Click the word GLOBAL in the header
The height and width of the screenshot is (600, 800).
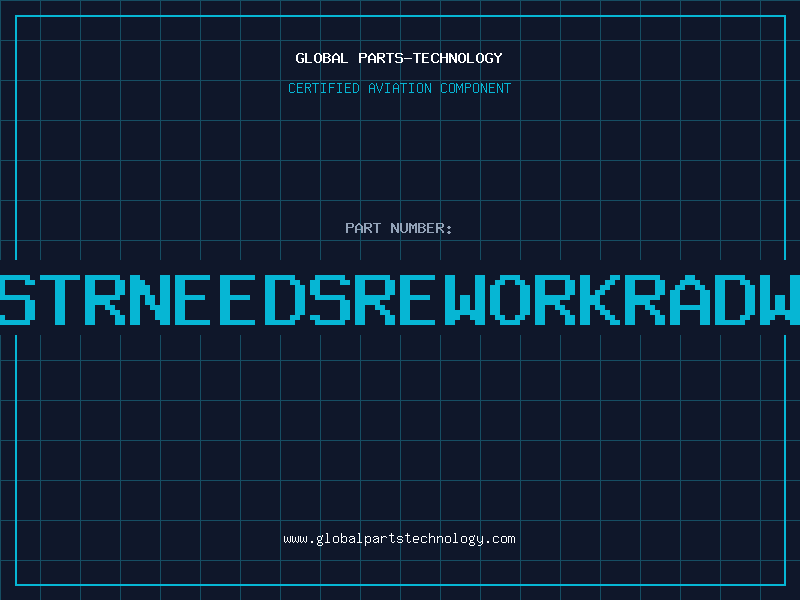[x=321, y=58]
